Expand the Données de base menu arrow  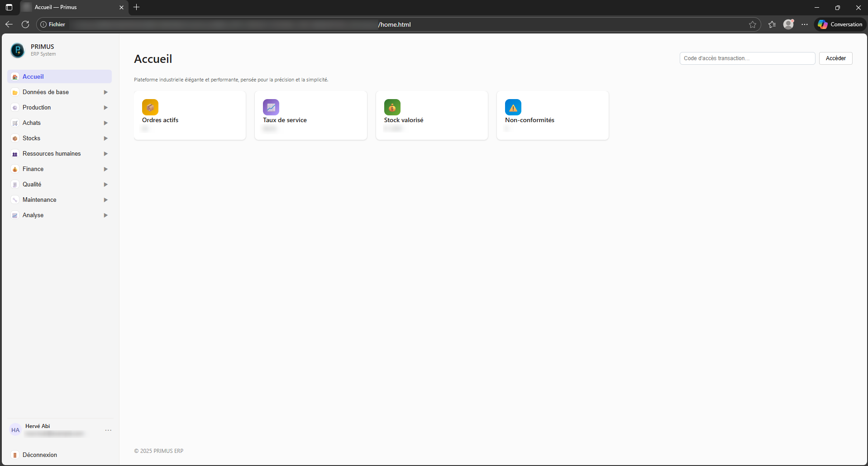[105, 92]
